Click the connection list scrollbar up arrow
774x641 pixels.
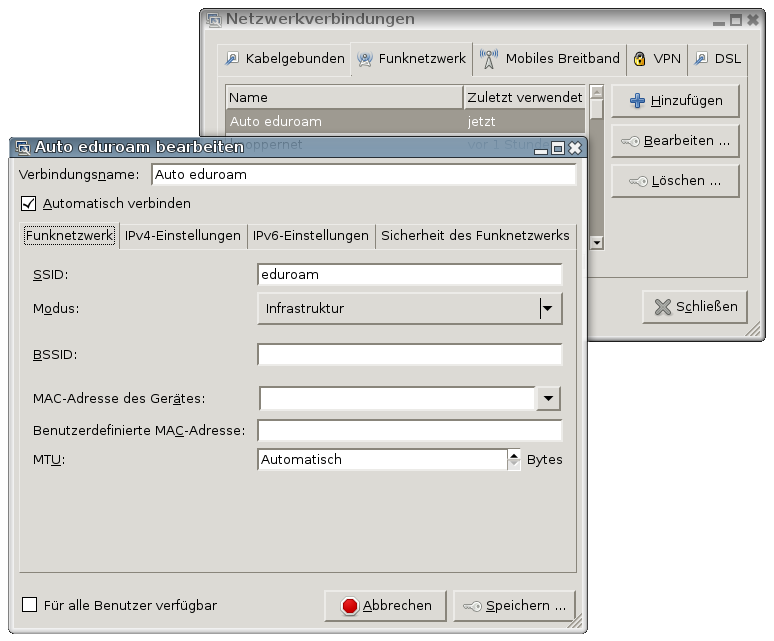click(x=597, y=92)
